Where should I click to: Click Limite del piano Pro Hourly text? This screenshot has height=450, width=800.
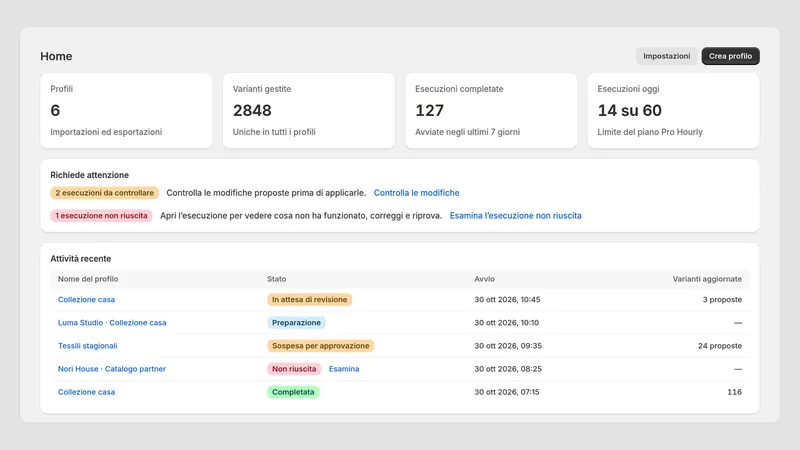click(x=650, y=132)
